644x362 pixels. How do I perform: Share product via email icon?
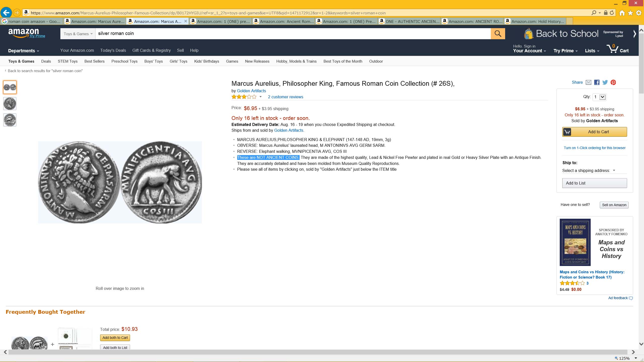(588, 82)
